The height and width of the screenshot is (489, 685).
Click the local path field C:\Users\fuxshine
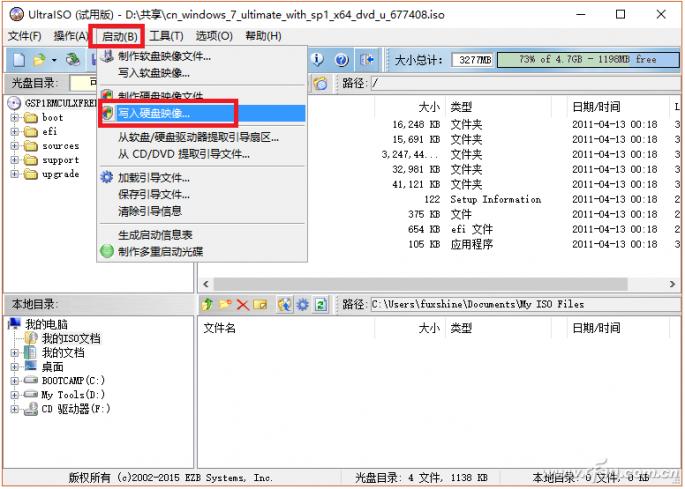[x=526, y=304]
